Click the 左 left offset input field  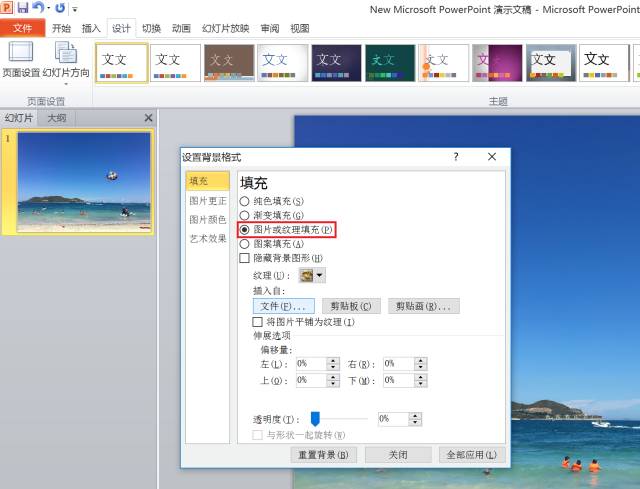(x=311, y=364)
